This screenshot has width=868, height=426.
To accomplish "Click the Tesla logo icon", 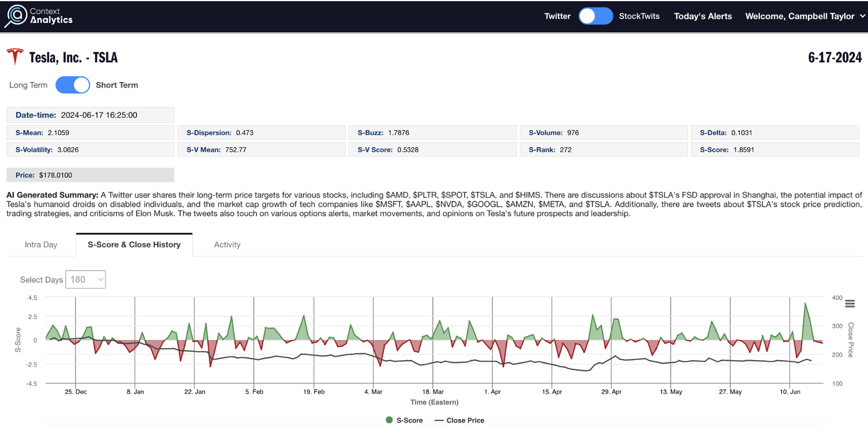I will pyautogui.click(x=15, y=57).
